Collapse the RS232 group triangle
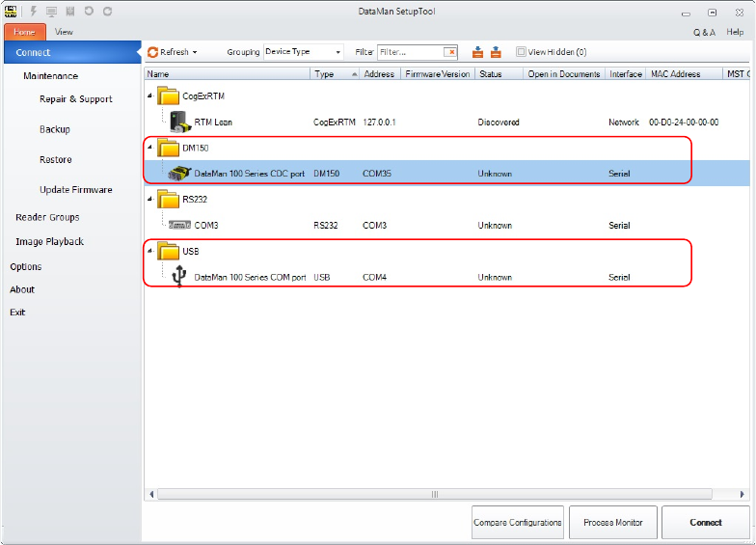The height and width of the screenshot is (545, 756). point(150,199)
